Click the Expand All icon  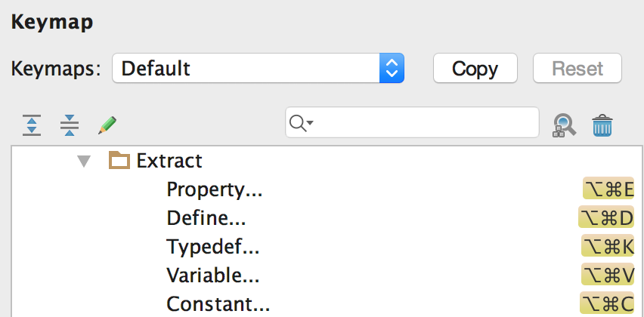31,125
